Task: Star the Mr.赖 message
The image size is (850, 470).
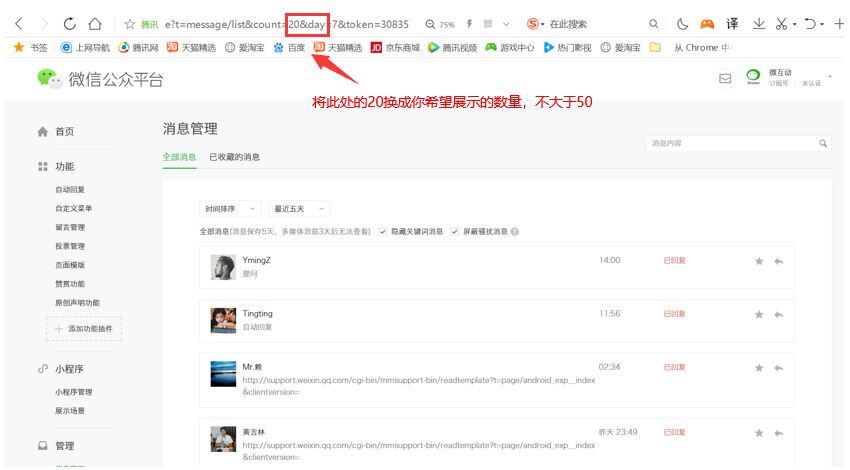Action: [x=759, y=368]
